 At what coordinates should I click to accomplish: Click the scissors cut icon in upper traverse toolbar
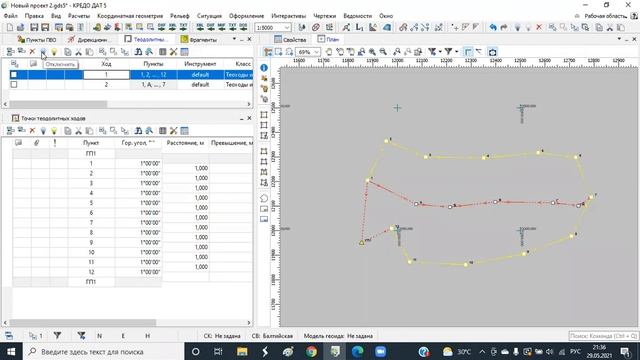pos(78,52)
